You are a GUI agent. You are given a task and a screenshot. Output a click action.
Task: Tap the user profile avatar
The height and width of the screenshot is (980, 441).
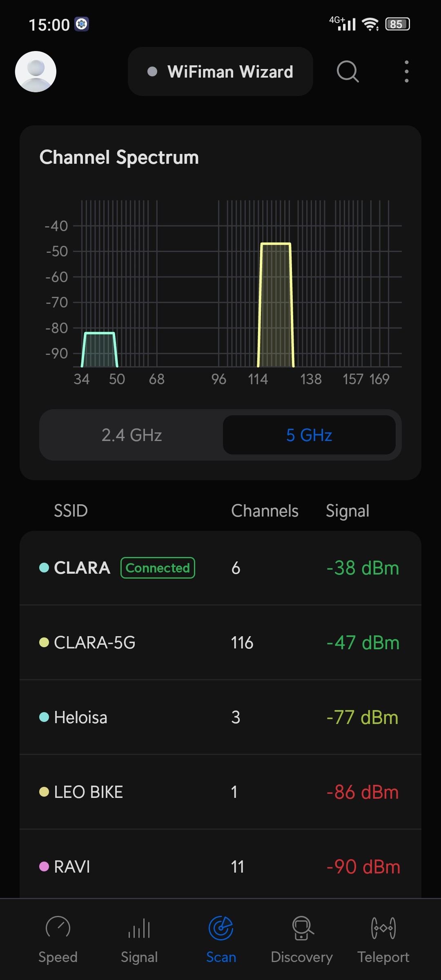pyautogui.click(x=36, y=71)
